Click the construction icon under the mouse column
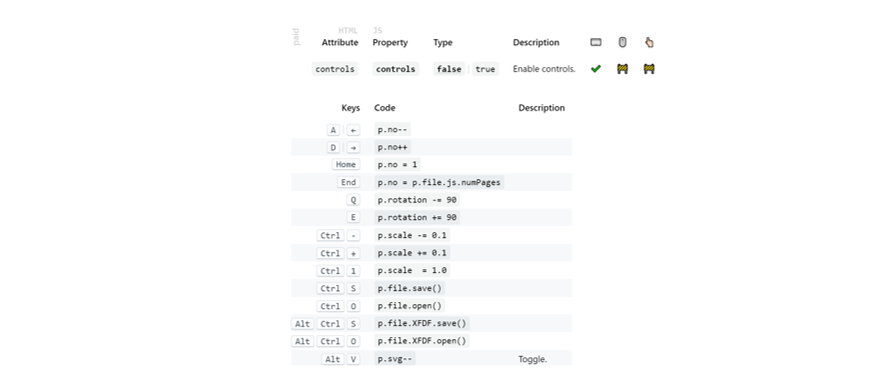Viewport: 889px width, 369px height. [622, 69]
